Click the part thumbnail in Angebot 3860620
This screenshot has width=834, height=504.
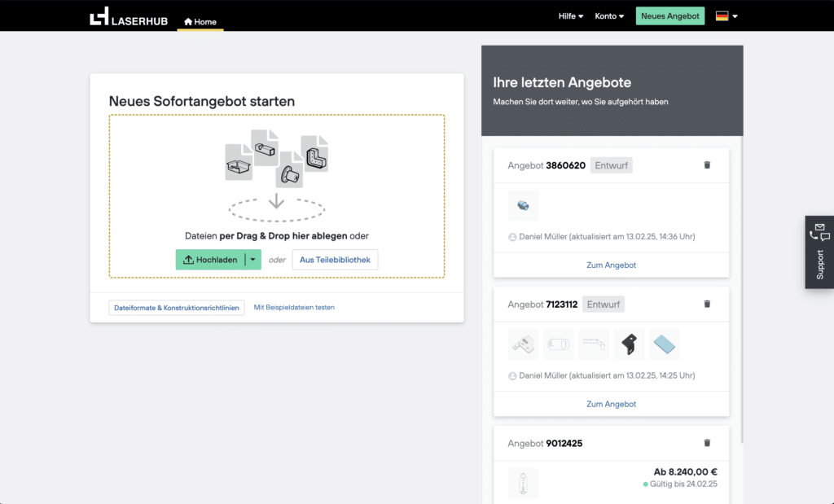click(x=523, y=206)
